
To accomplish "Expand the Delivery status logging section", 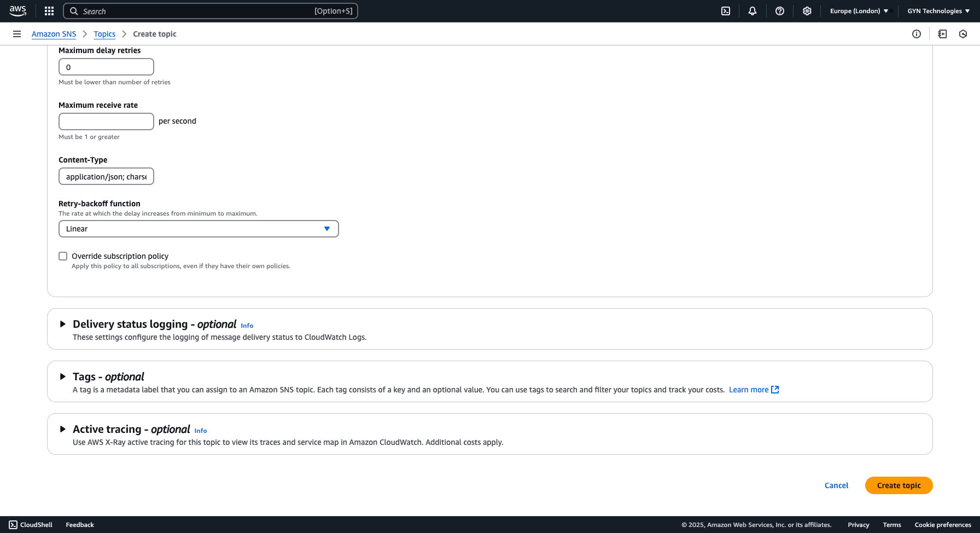I will pos(62,324).
